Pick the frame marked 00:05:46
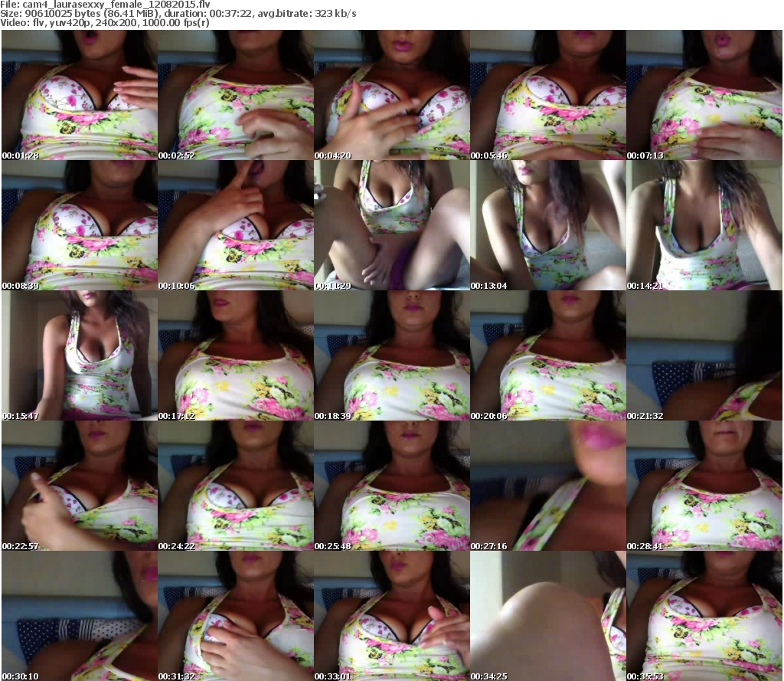The height and width of the screenshot is (681, 784). tap(548, 95)
